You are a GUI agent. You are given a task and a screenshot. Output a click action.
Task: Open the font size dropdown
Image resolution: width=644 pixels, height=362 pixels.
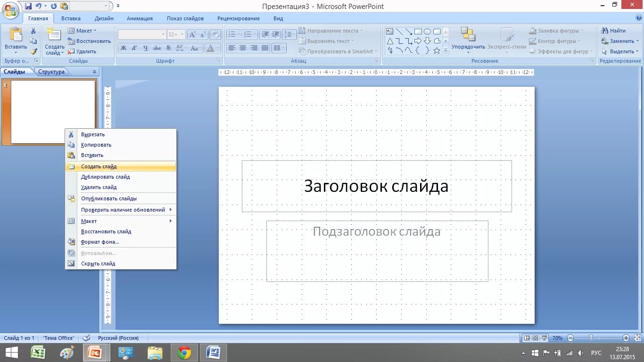click(182, 34)
